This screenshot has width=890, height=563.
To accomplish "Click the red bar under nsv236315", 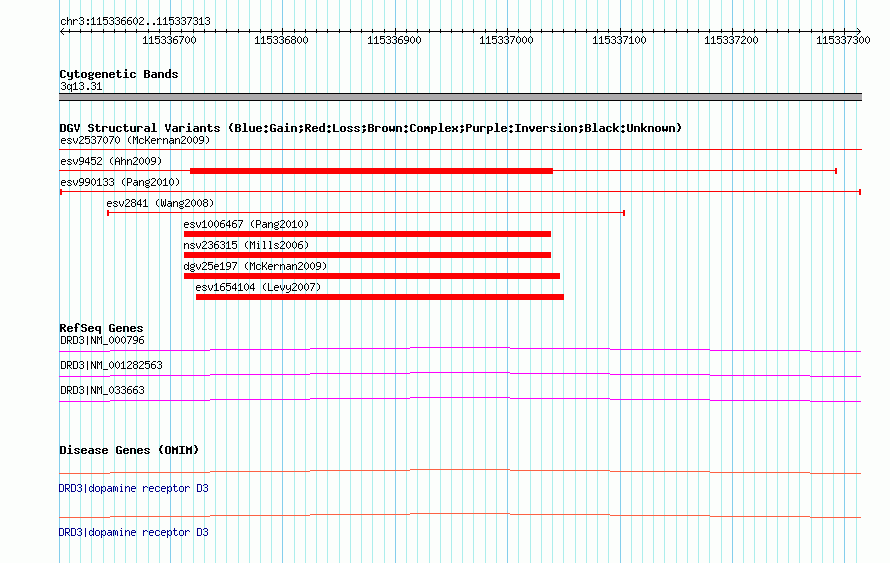I will click(x=367, y=255).
